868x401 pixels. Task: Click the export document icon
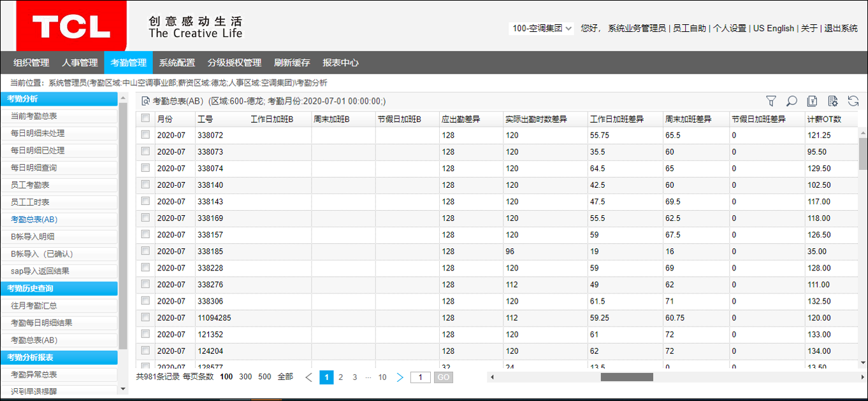812,101
